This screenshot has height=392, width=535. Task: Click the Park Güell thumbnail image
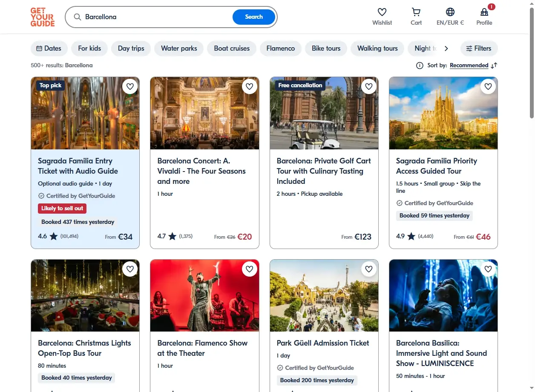pos(324,295)
